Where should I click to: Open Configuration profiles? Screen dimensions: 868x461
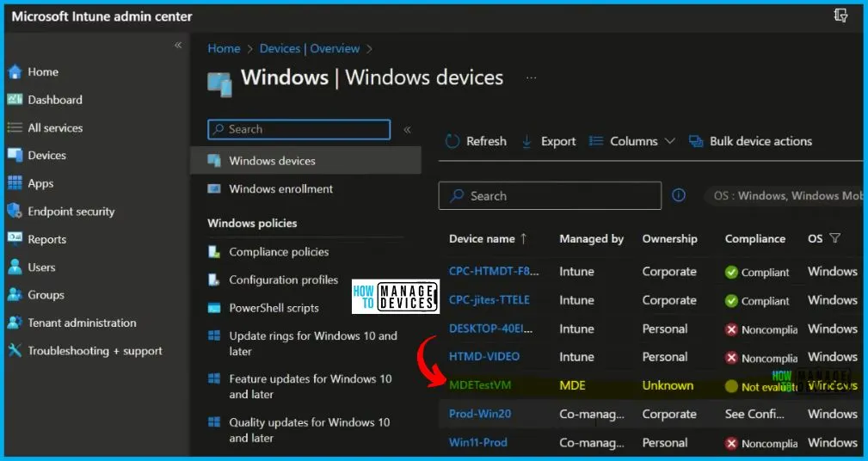coord(283,280)
